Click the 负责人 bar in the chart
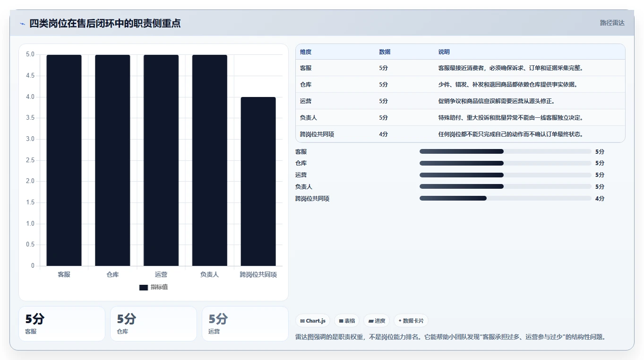The height and width of the screenshot is (360, 644). pos(210,160)
